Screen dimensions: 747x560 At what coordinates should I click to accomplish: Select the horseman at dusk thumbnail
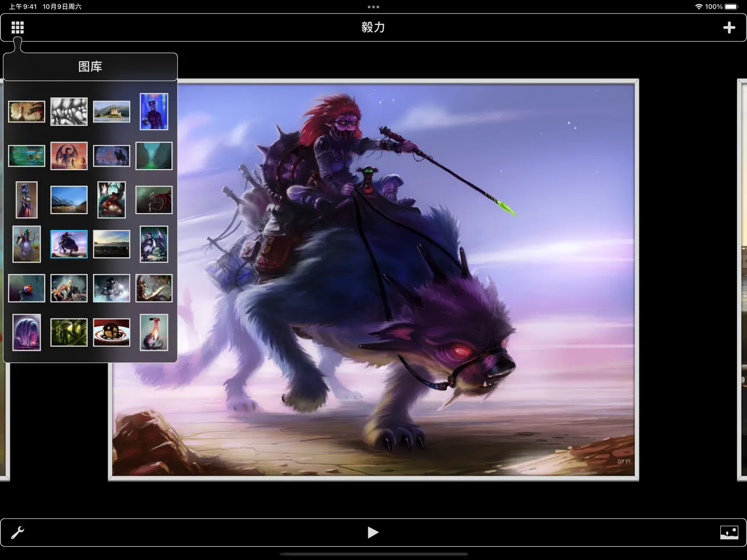pos(112,155)
